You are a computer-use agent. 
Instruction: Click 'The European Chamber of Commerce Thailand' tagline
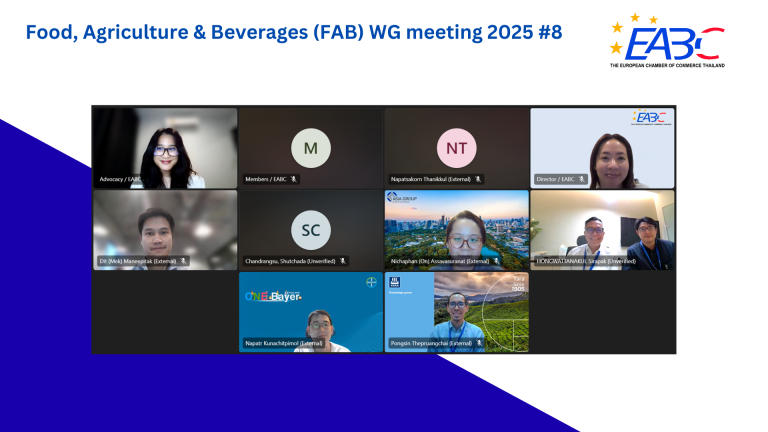point(667,65)
